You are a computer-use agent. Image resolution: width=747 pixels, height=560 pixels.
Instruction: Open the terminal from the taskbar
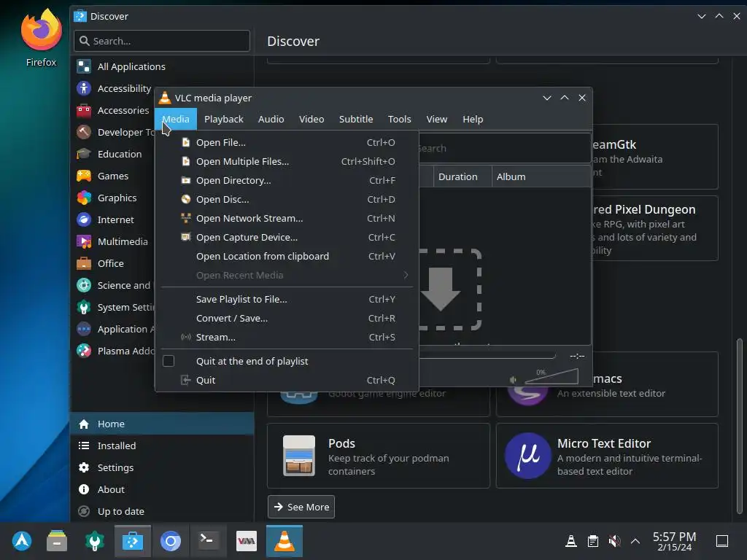(x=208, y=541)
